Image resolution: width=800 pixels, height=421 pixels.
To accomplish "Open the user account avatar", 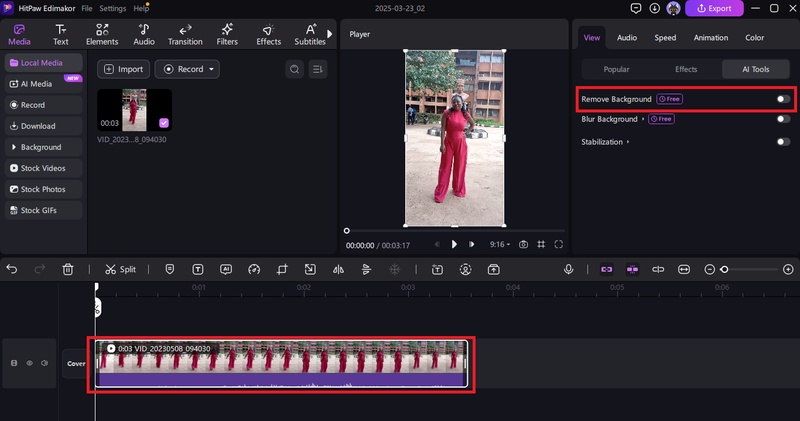I will click(673, 8).
